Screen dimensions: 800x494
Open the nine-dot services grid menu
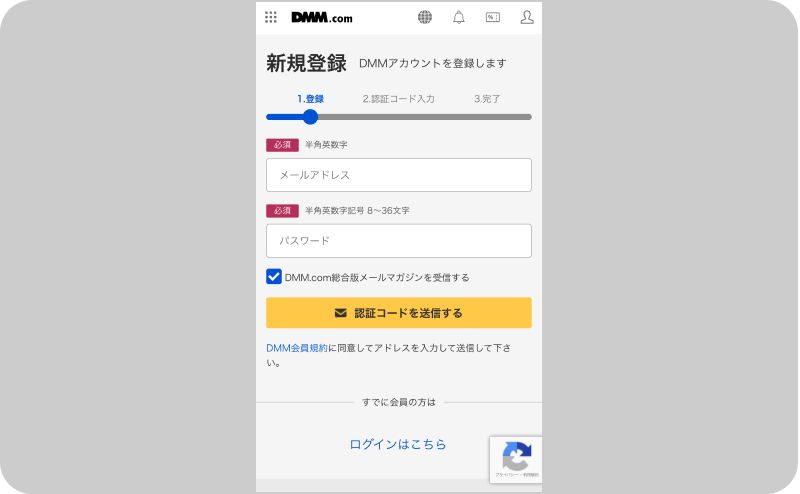[x=271, y=17]
